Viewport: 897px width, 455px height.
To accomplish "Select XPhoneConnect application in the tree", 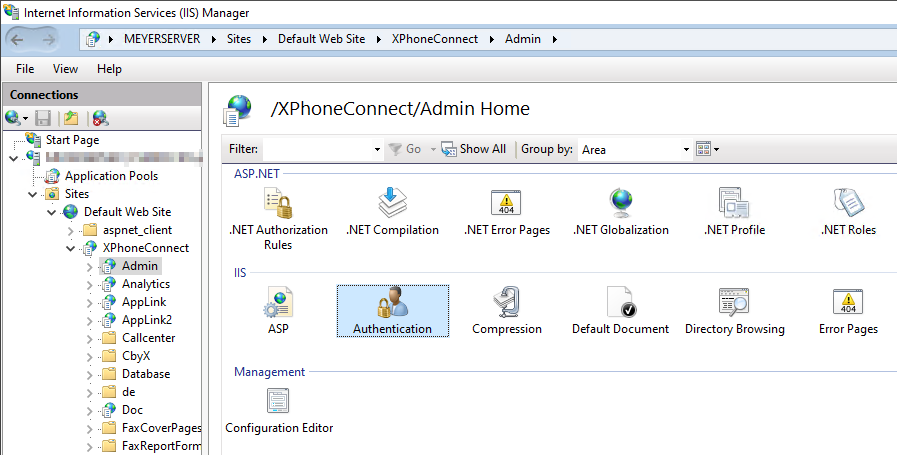I will coord(146,248).
